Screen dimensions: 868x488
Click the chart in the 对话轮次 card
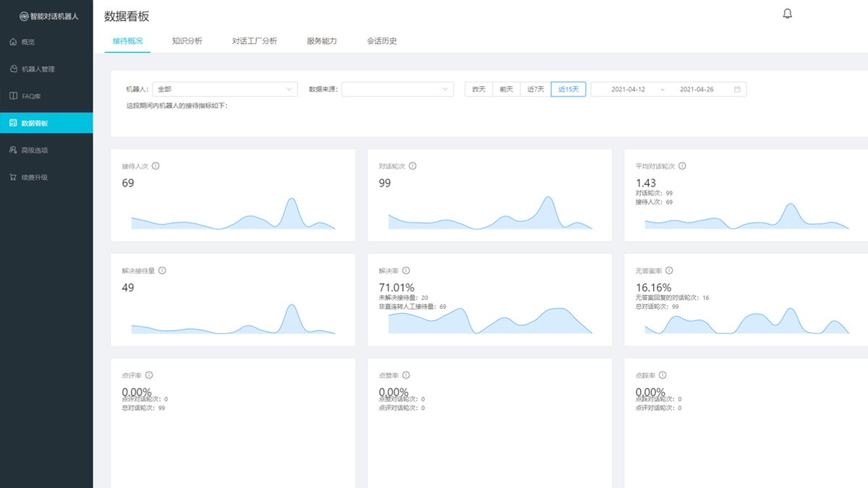point(490,213)
